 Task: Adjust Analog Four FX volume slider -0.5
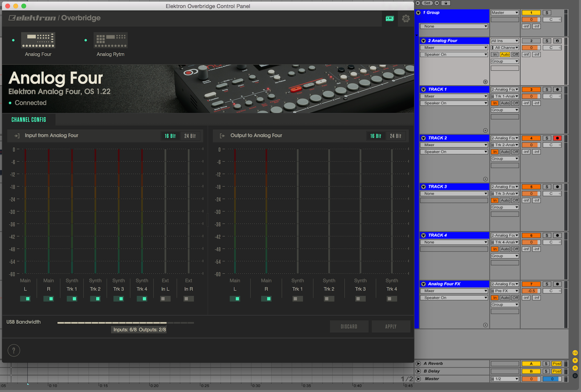(531, 291)
